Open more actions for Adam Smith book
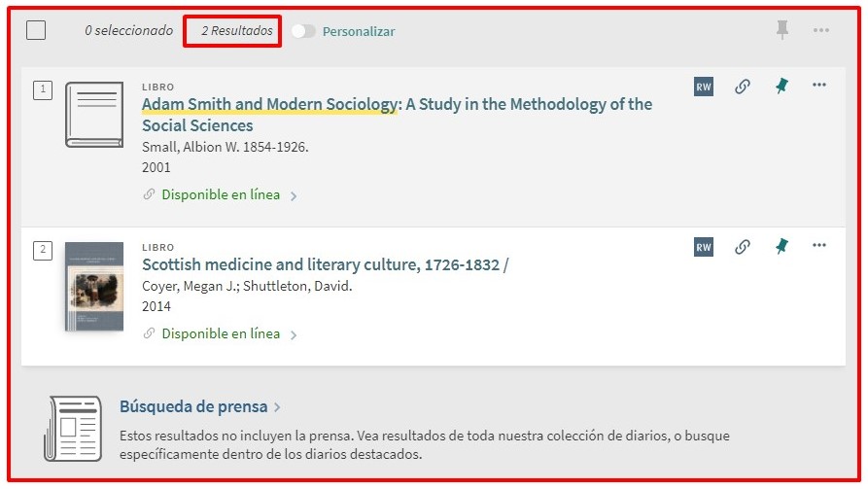The image size is (868, 489). [819, 86]
